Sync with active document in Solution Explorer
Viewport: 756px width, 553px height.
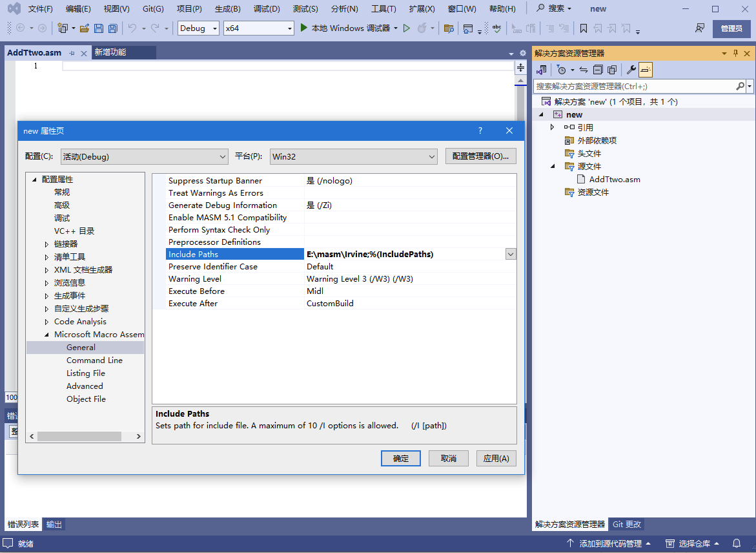point(584,70)
